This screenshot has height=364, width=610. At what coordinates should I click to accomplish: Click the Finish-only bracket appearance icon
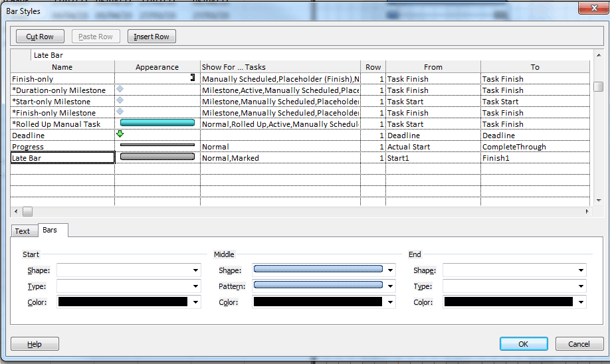point(193,78)
